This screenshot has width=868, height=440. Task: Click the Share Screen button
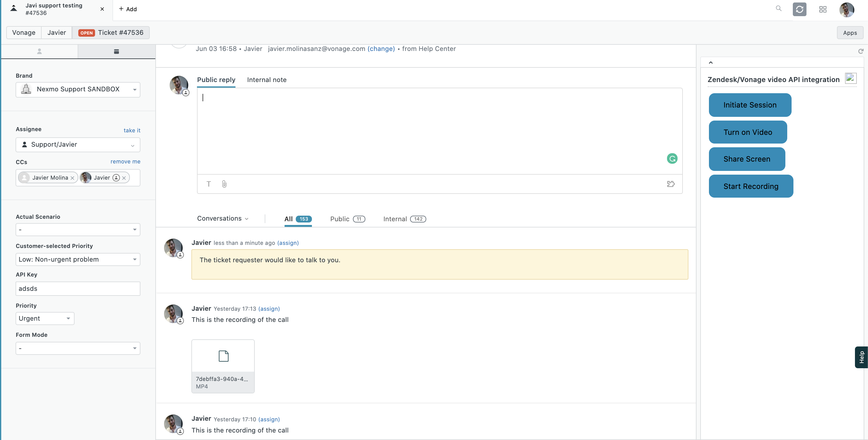(747, 159)
